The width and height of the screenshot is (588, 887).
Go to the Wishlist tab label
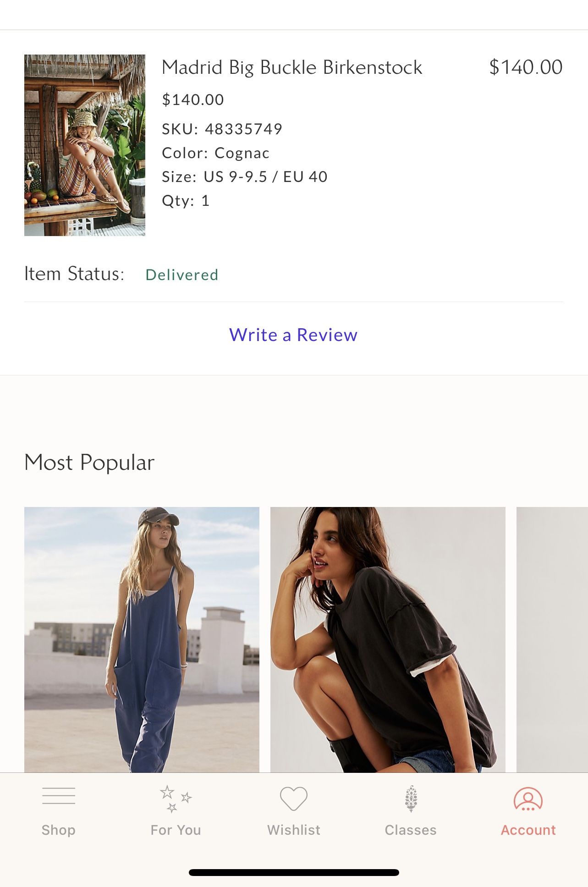[x=293, y=830]
